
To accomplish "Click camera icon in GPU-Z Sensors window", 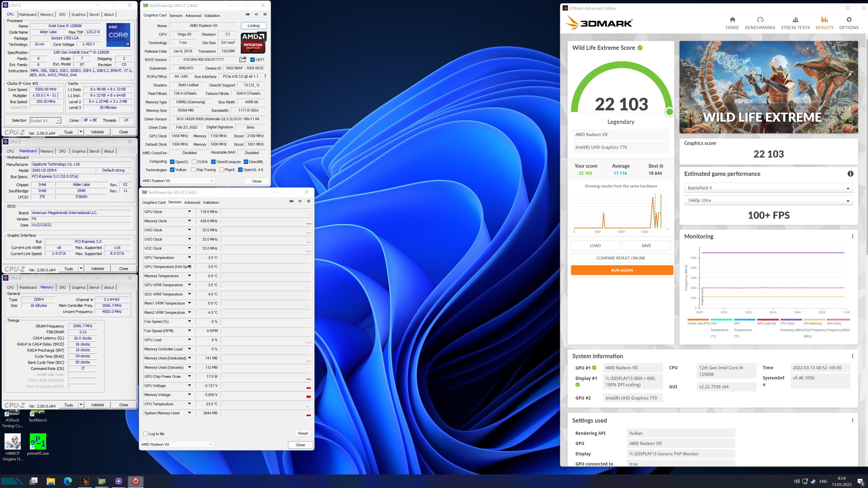I will (291, 201).
